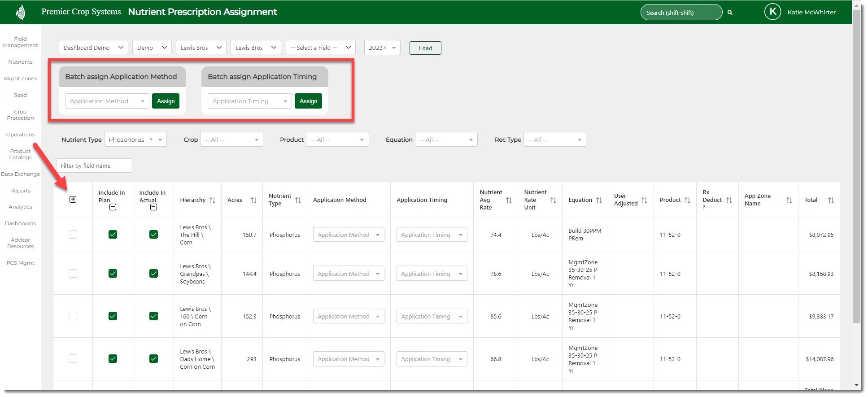The height and width of the screenshot is (397, 868).
Task: Click the Load button
Action: [425, 48]
